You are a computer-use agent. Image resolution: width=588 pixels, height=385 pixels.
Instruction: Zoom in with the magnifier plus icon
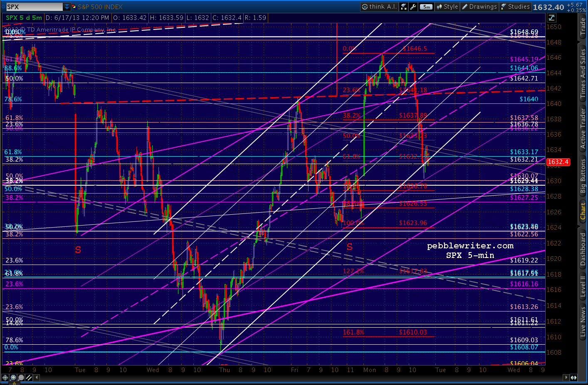click(13, 378)
